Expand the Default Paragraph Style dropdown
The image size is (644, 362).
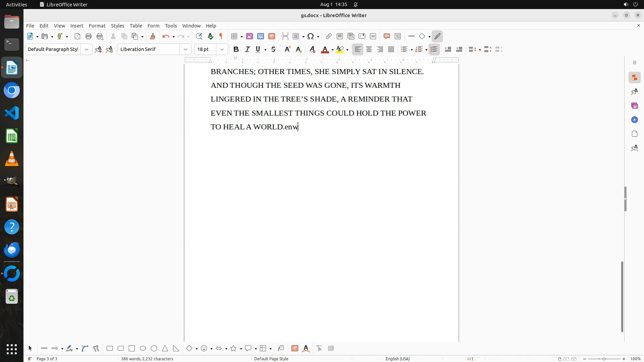86,49
